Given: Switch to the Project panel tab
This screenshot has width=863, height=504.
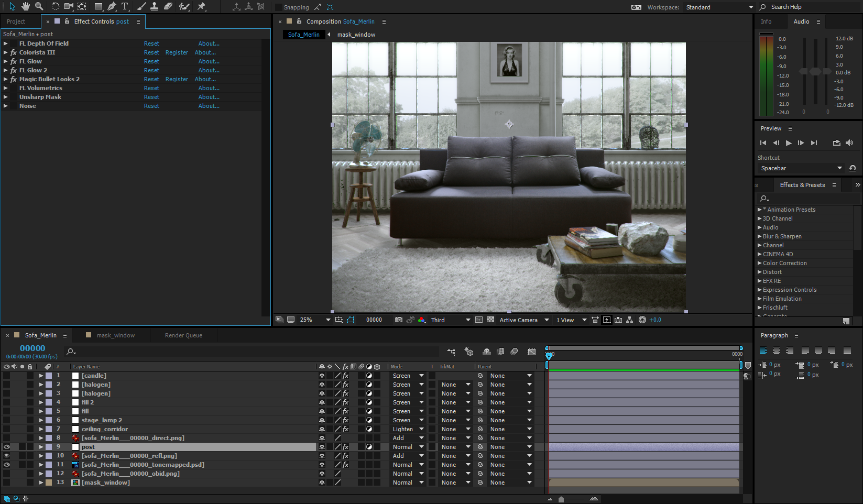Looking at the screenshot, I should 16,21.
